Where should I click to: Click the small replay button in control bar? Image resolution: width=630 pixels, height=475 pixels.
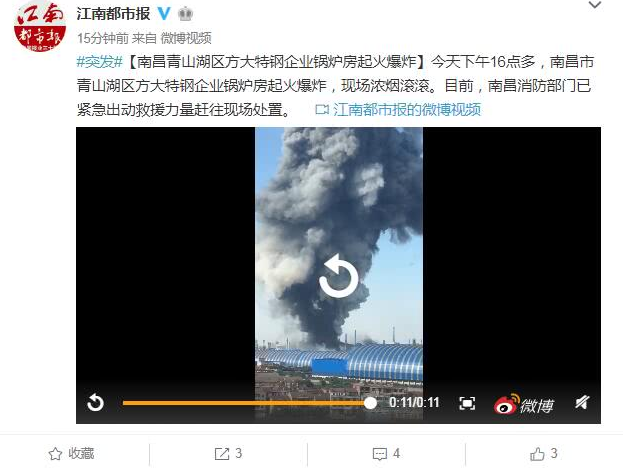pyautogui.click(x=96, y=402)
